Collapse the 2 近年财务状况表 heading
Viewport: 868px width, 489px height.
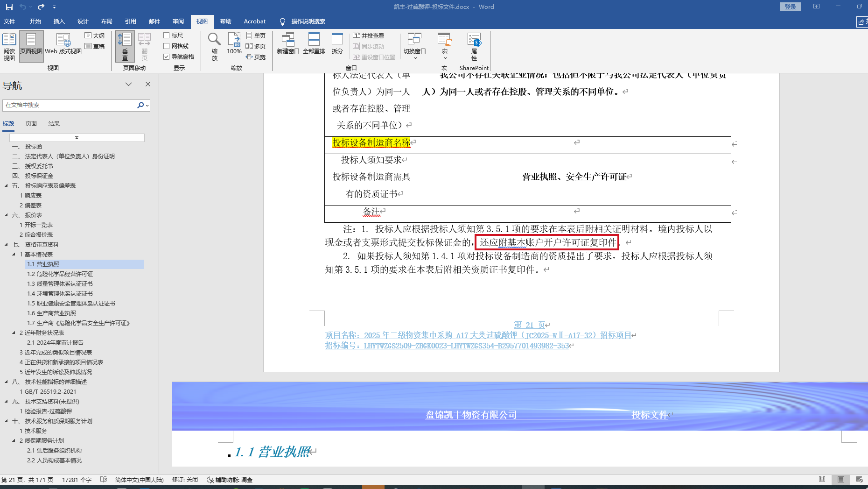(14, 333)
